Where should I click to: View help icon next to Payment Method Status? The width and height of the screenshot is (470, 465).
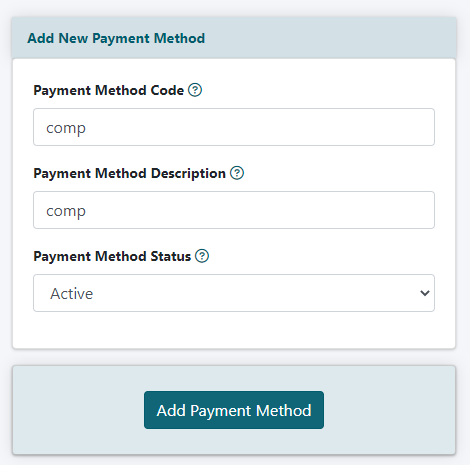[x=202, y=256]
